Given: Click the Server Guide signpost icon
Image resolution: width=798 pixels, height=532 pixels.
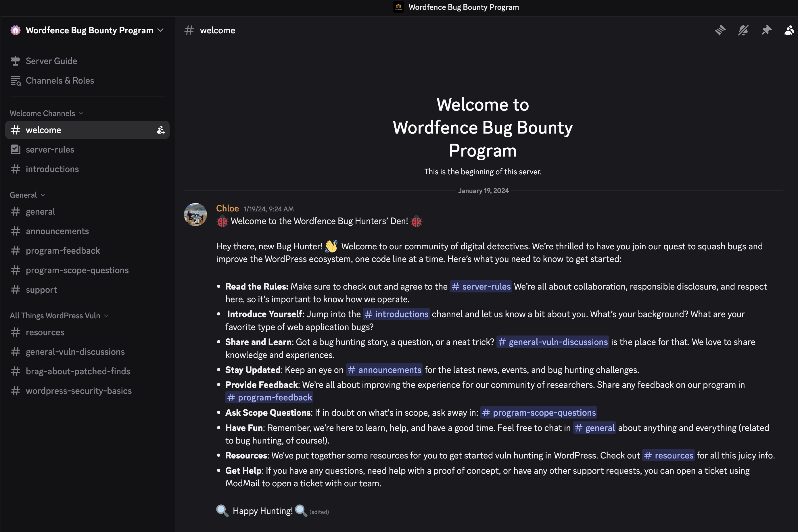Looking at the screenshot, I should point(15,61).
